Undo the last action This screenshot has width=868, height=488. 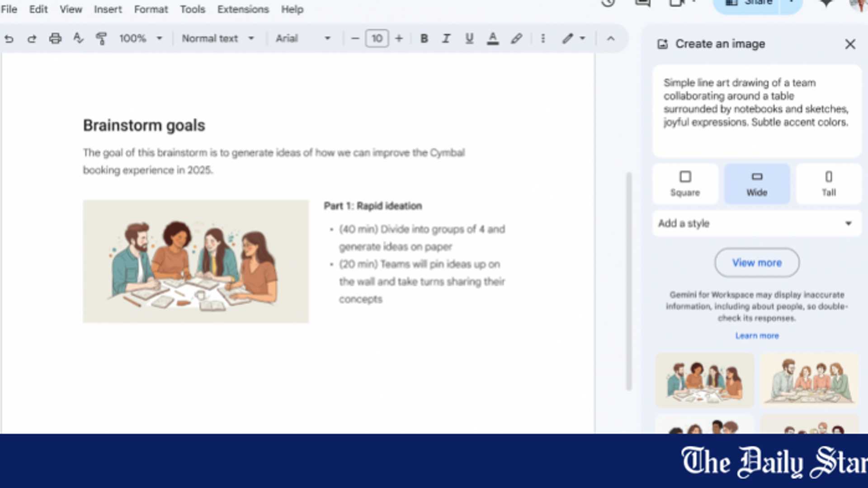pos(9,38)
